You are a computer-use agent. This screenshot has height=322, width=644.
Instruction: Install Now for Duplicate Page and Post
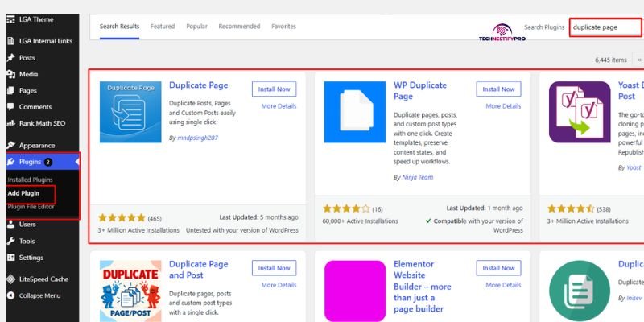tap(274, 268)
